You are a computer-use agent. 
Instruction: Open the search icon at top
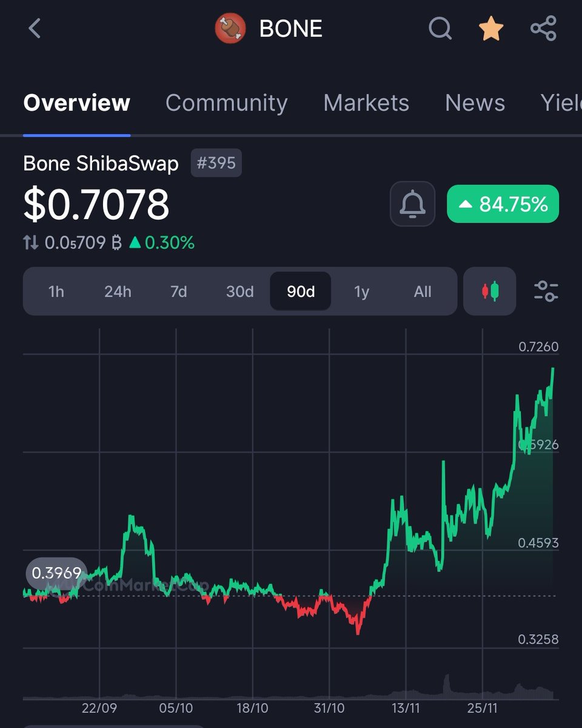point(440,28)
